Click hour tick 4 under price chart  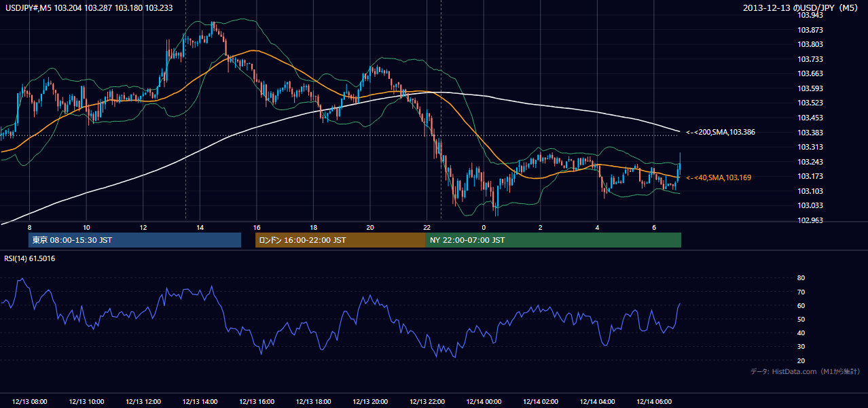click(597, 228)
